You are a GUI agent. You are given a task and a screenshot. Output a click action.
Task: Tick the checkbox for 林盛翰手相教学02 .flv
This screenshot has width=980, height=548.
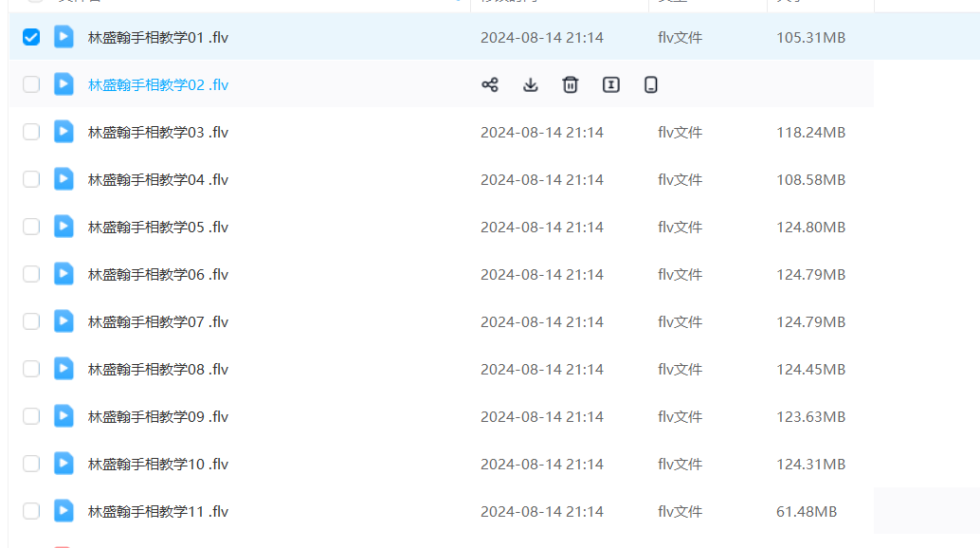[x=31, y=84]
